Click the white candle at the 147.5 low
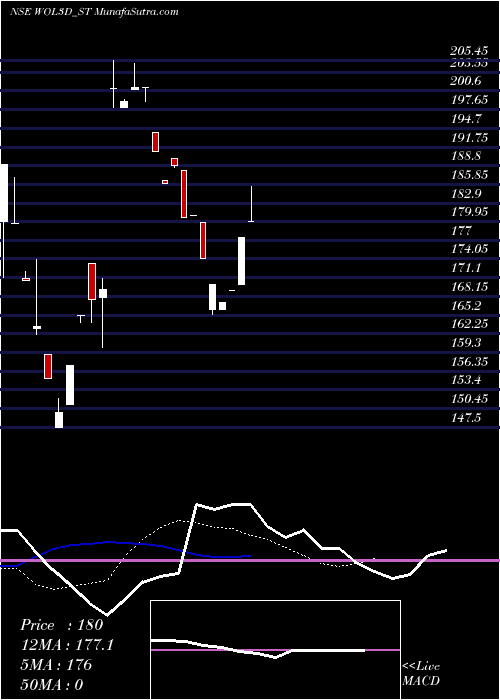Viewport: 500px width, 700px height. click(x=59, y=420)
